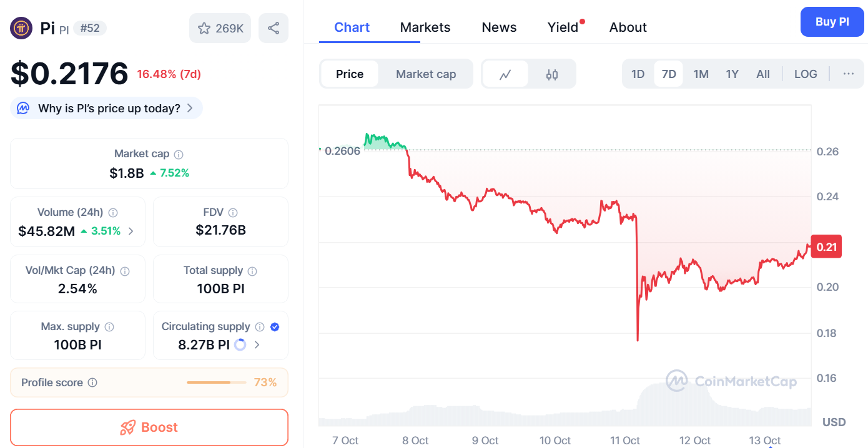Open the News tab
Image resolution: width=868 pixels, height=448 pixels.
[499, 27]
